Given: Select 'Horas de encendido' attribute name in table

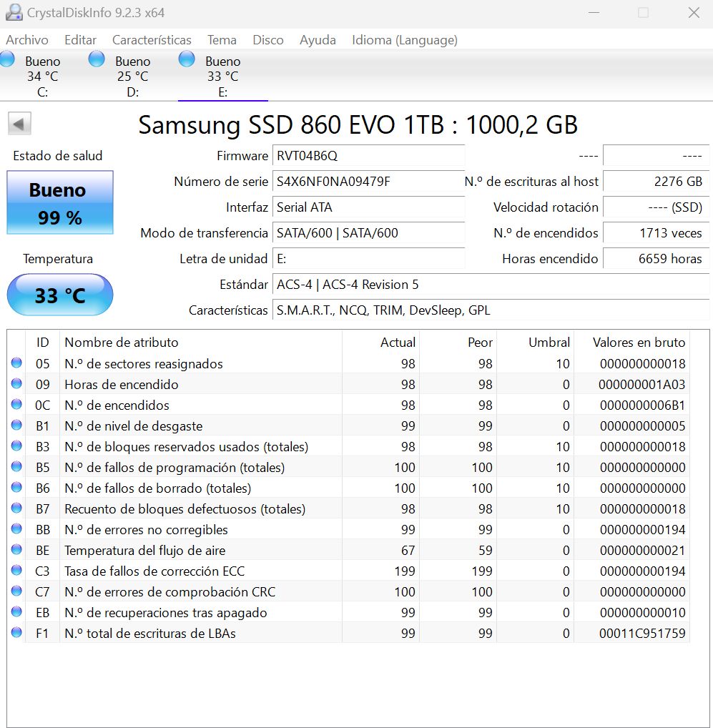Looking at the screenshot, I should pos(121,385).
